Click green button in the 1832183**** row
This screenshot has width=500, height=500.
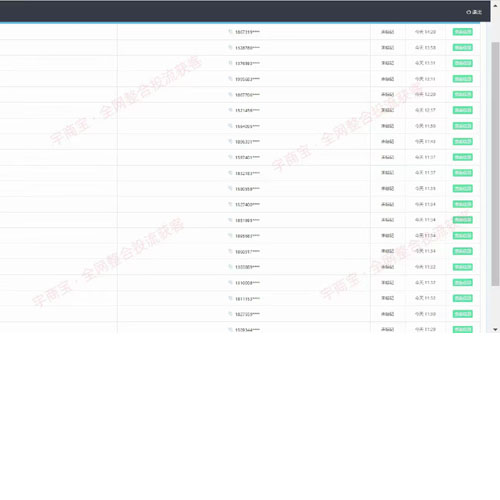point(462,173)
